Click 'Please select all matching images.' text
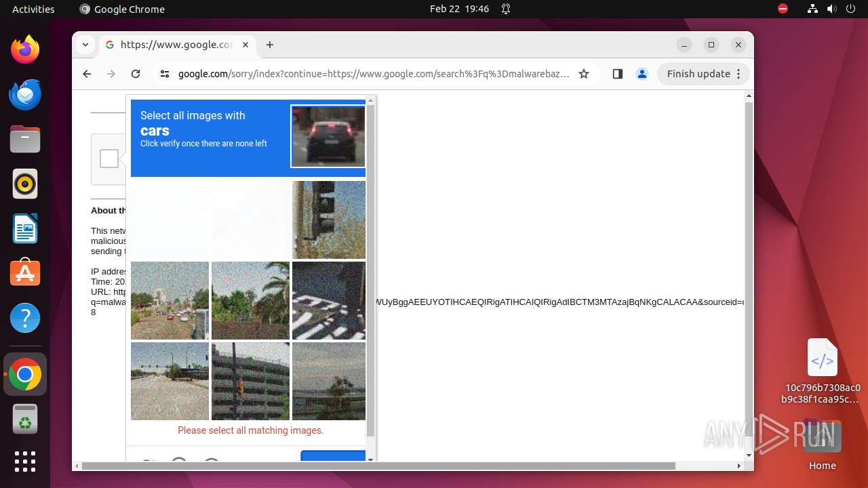The width and height of the screenshot is (868, 488). pyautogui.click(x=251, y=430)
